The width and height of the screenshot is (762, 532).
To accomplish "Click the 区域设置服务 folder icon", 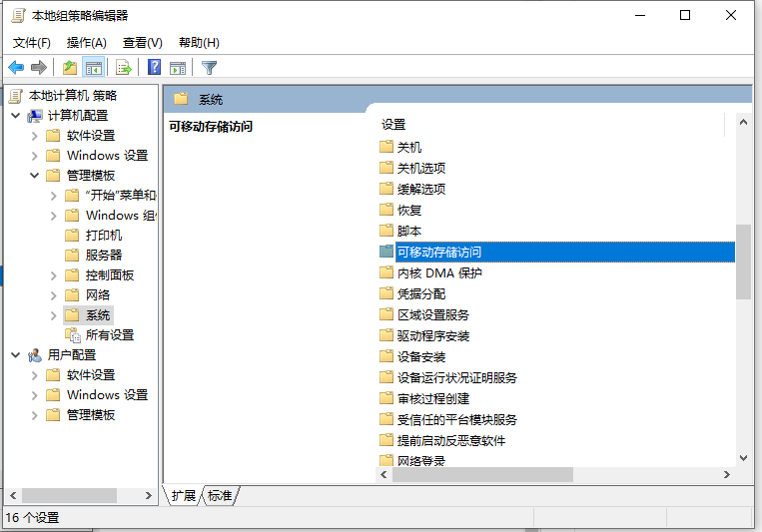I will click(x=386, y=313).
